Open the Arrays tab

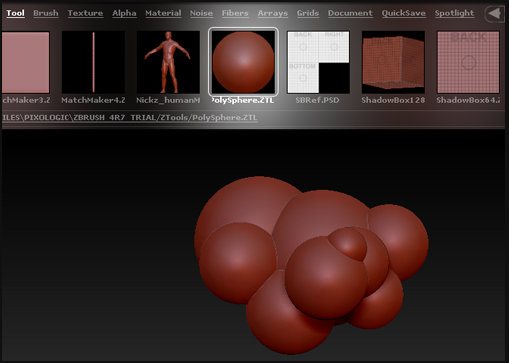(272, 13)
